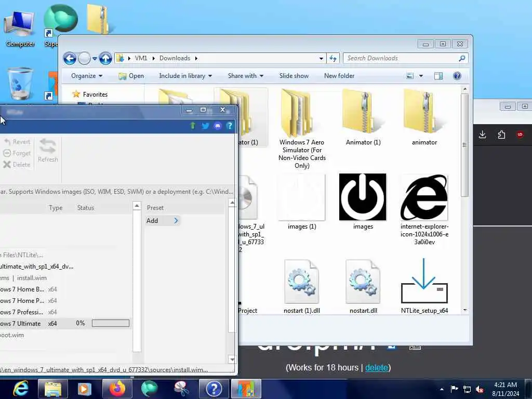Click the Explorer Back navigation arrow

pyautogui.click(x=70, y=58)
